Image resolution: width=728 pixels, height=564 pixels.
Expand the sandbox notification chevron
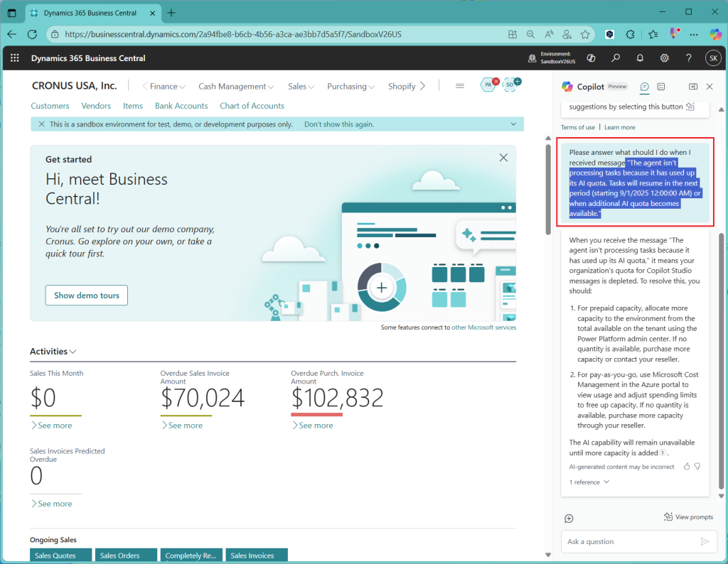point(513,124)
